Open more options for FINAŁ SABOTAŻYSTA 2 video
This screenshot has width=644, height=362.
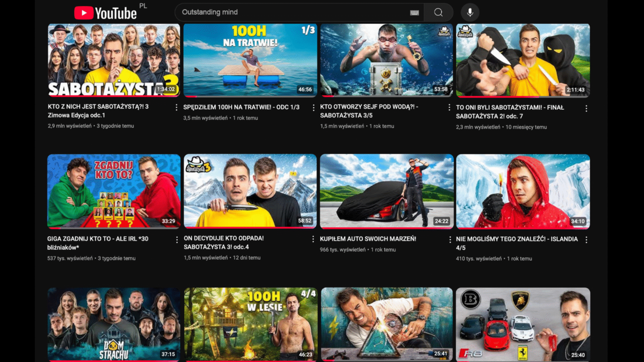pos(586,109)
